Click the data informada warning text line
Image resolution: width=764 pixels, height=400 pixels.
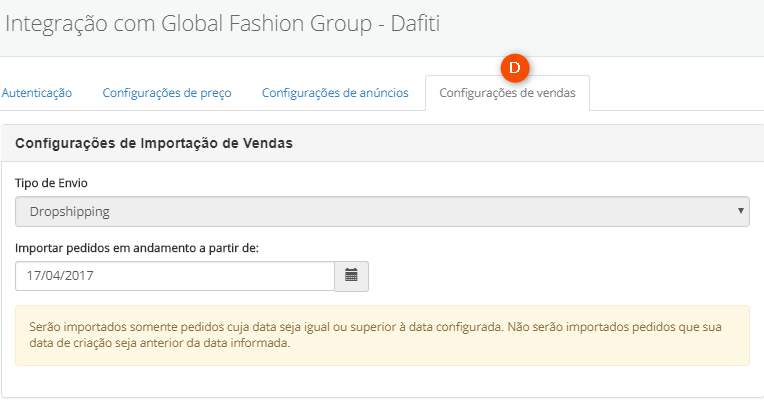click(160, 343)
